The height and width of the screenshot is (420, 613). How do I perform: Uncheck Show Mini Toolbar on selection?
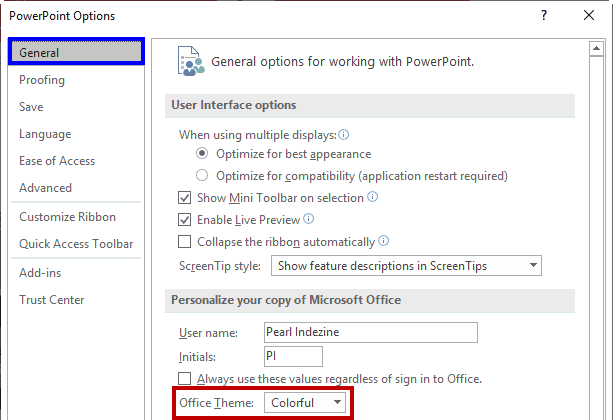(185, 197)
